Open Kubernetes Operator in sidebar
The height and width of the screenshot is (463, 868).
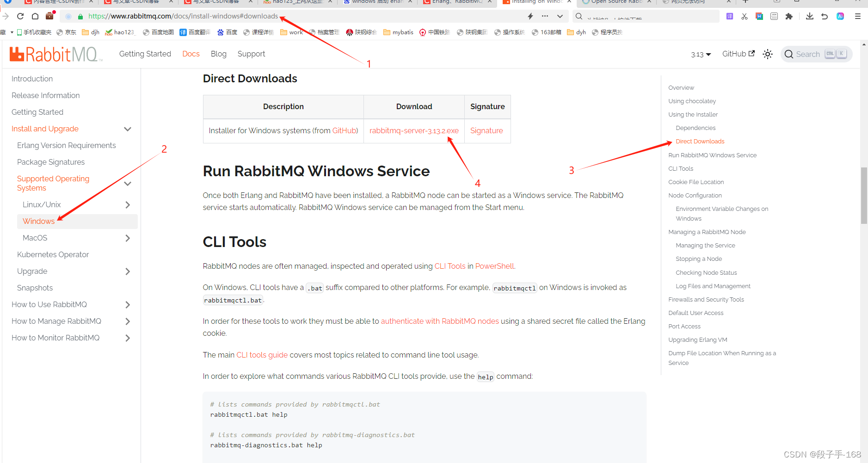(53, 254)
